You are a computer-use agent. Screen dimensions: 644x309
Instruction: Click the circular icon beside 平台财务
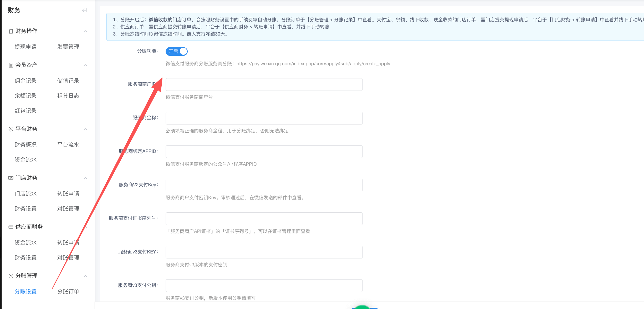pos(11,129)
